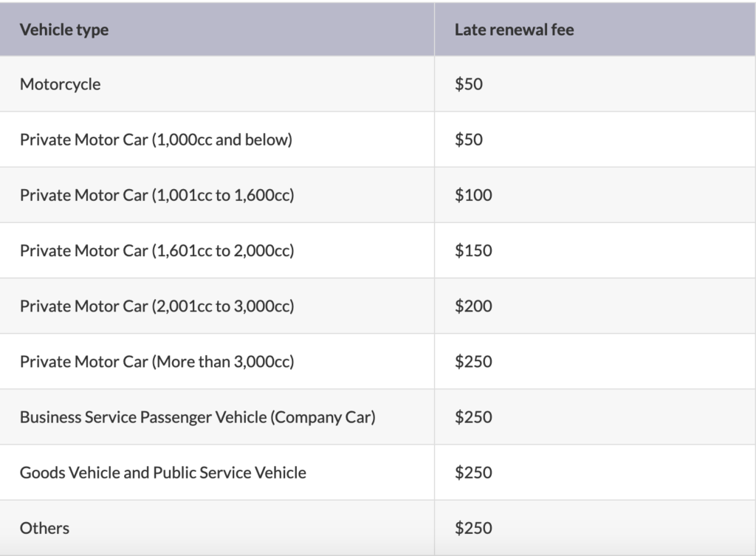Select the Motorcycle row label

pos(61,84)
